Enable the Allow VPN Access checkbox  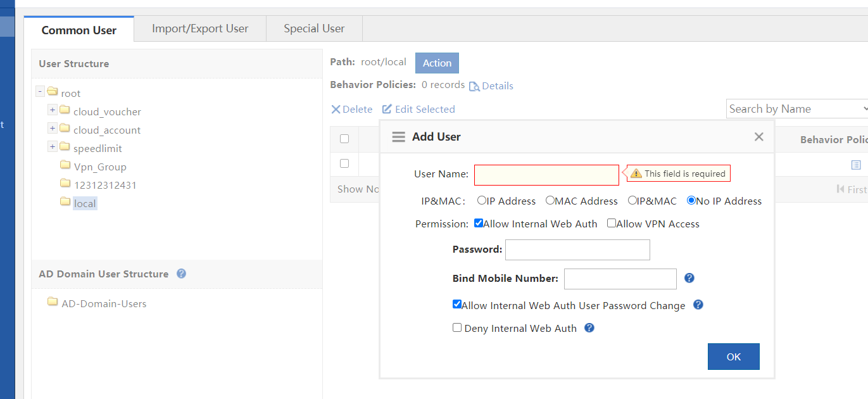pyautogui.click(x=611, y=223)
